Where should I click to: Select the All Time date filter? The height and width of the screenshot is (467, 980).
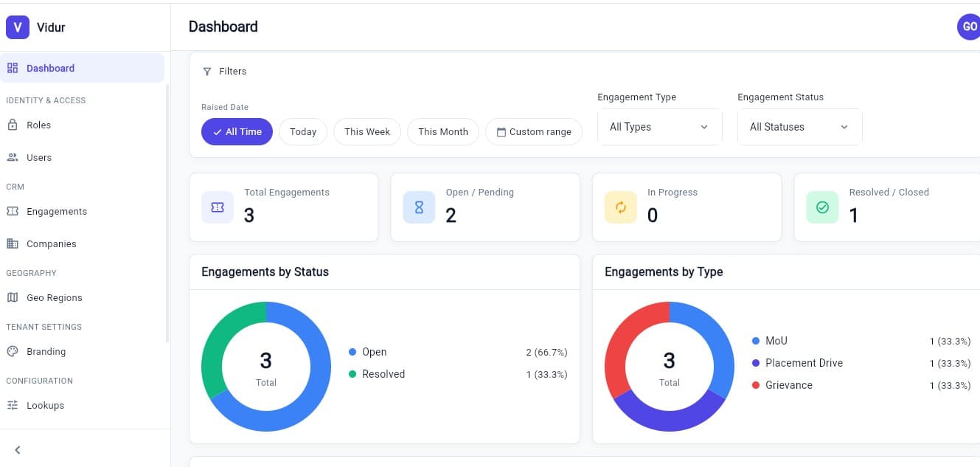click(x=237, y=131)
